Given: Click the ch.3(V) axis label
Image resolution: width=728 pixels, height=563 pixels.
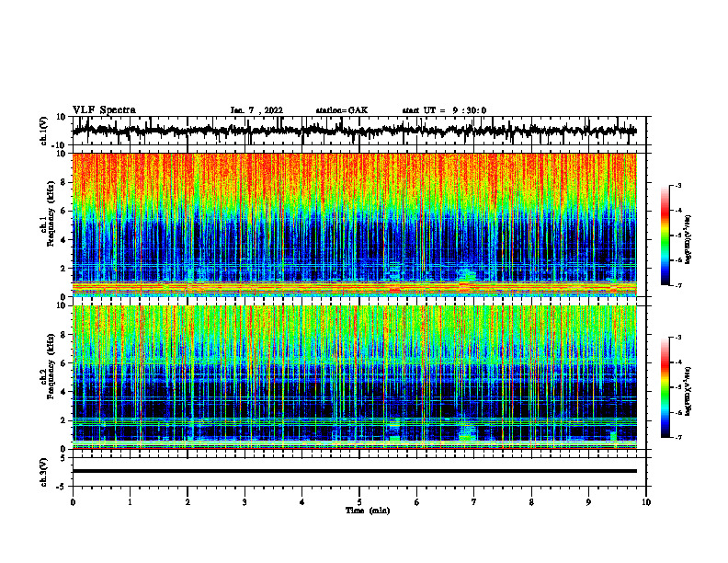Looking at the screenshot, I should (x=44, y=473).
